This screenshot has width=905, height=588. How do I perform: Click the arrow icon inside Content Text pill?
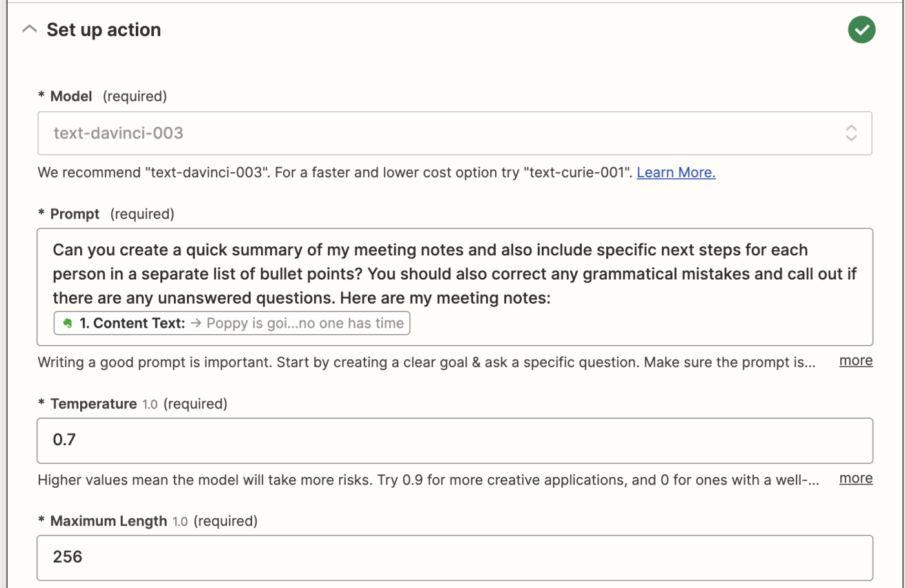[196, 323]
